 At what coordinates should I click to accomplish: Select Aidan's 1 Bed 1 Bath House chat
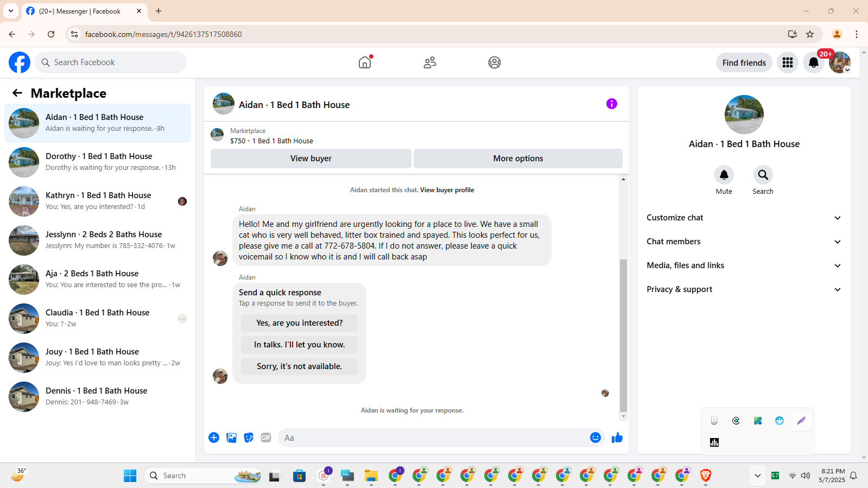(x=98, y=123)
